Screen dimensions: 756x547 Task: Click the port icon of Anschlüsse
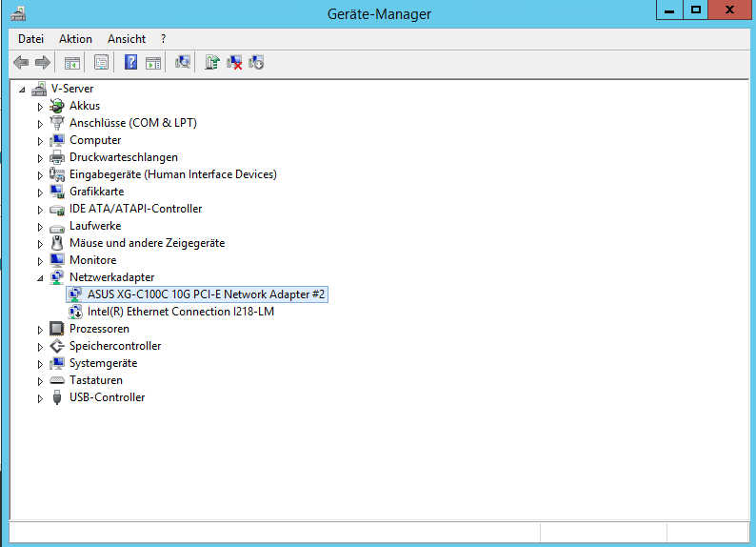click(57, 123)
